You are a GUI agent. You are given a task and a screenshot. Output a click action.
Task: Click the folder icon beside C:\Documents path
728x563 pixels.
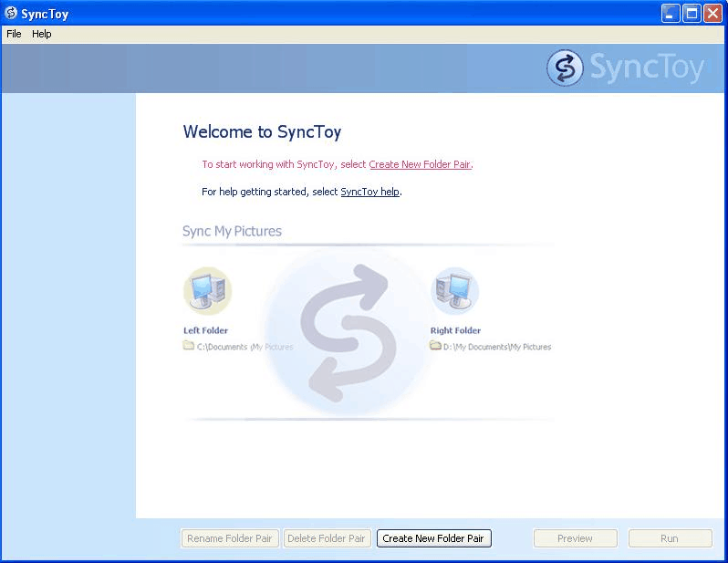[189, 346]
